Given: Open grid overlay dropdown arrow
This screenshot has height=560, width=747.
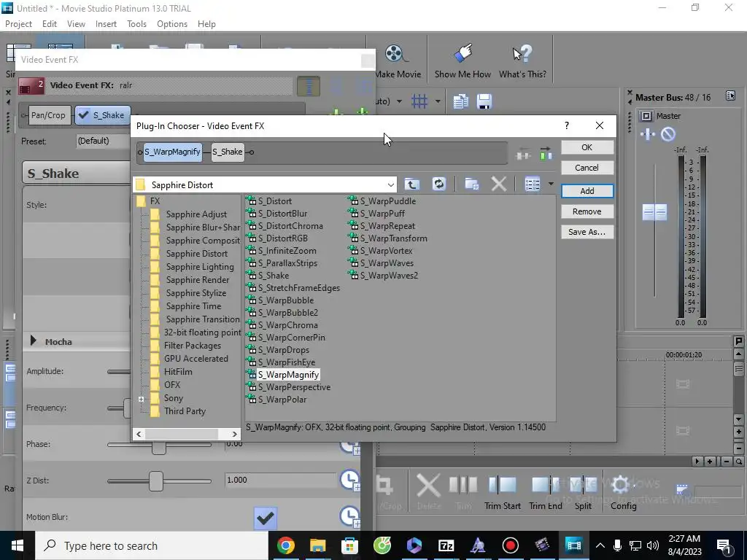Looking at the screenshot, I should tap(438, 101).
